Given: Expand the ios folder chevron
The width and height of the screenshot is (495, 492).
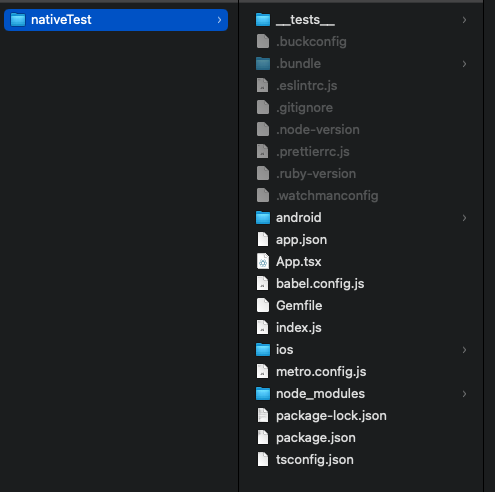Looking at the screenshot, I should 464,350.
